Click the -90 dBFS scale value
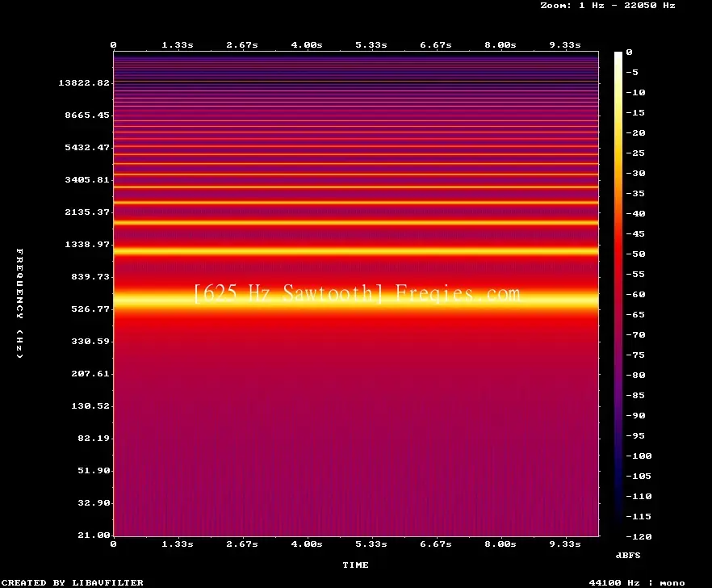This screenshot has width=712, height=588. 635,415
